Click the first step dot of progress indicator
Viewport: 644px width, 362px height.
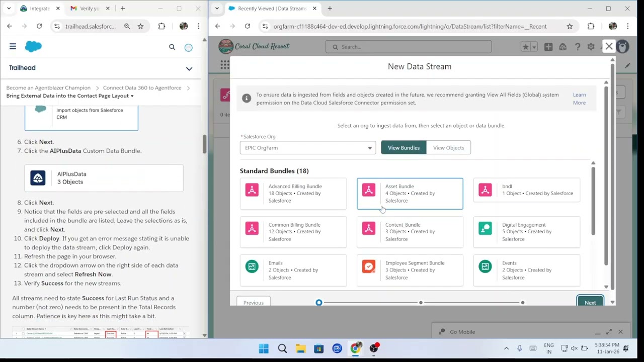(x=319, y=303)
